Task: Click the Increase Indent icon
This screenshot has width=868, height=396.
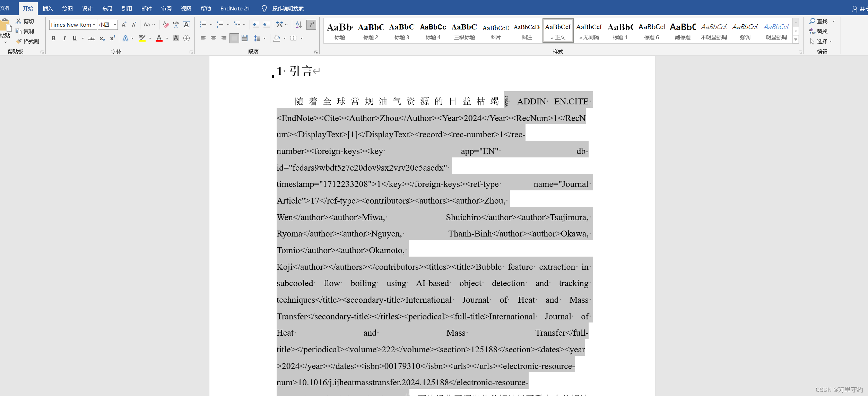Action: pyautogui.click(x=266, y=25)
